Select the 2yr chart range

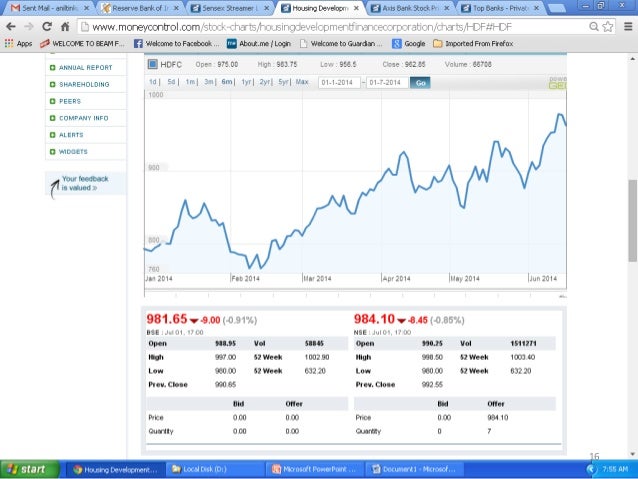tap(264, 82)
